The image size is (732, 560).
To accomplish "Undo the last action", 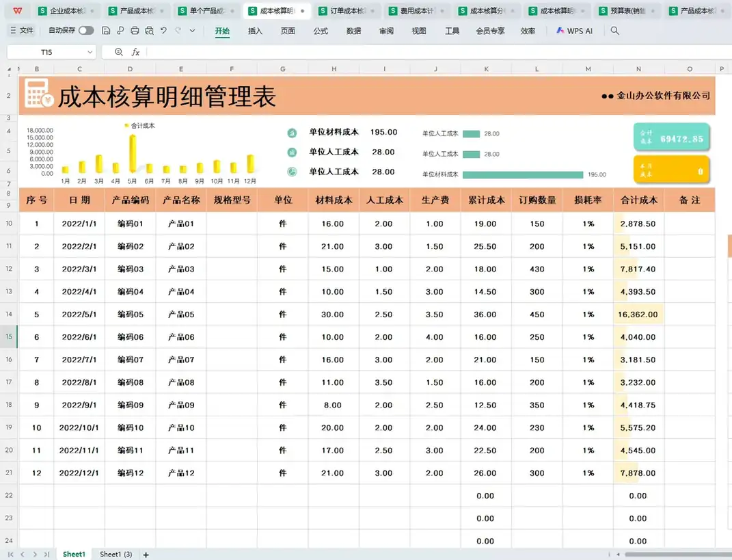I will coord(163,30).
